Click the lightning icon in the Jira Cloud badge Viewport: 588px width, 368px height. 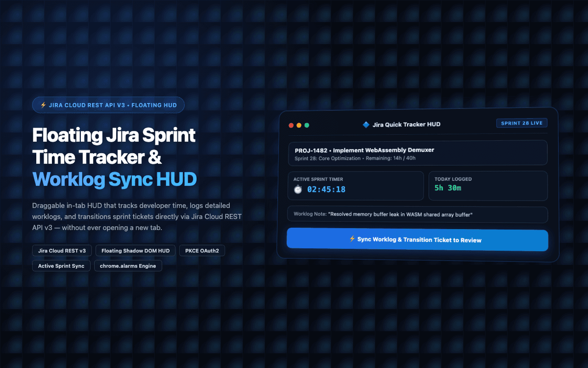tap(43, 105)
